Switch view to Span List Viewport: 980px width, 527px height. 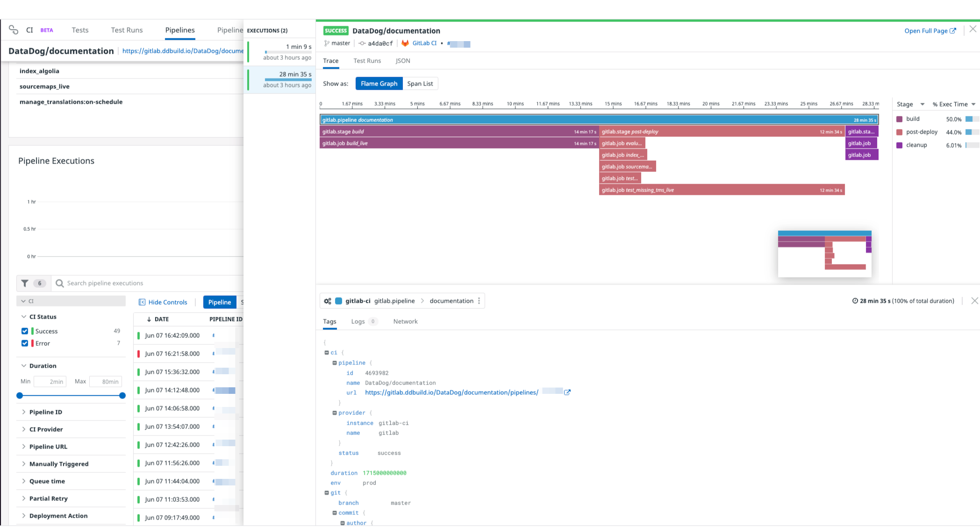[x=420, y=84]
